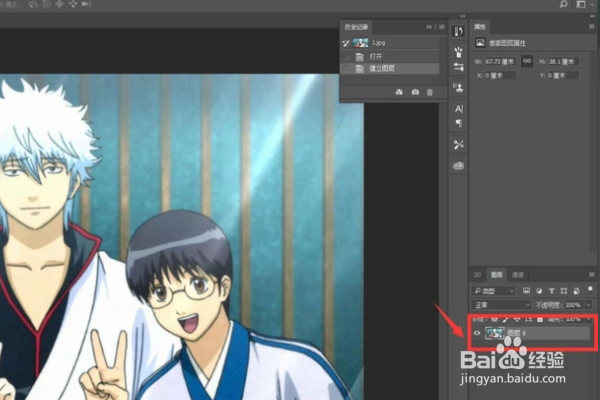Open the Brush settings dock icon
This screenshot has height=400, width=600.
point(458,67)
